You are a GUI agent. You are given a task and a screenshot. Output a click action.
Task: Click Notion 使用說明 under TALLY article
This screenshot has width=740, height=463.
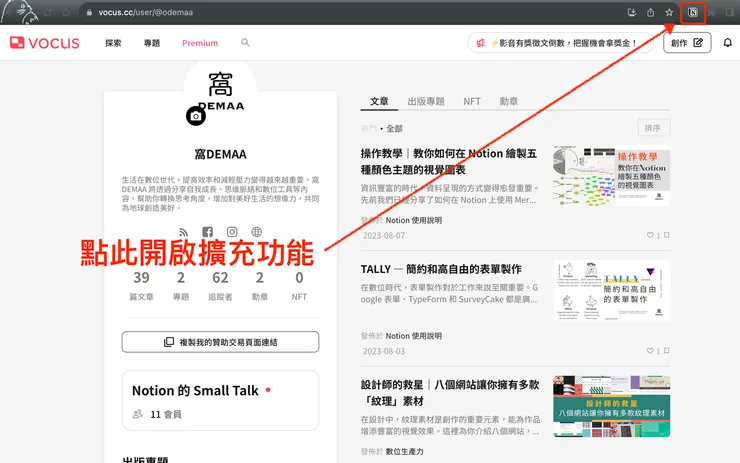(x=413, y=336)
